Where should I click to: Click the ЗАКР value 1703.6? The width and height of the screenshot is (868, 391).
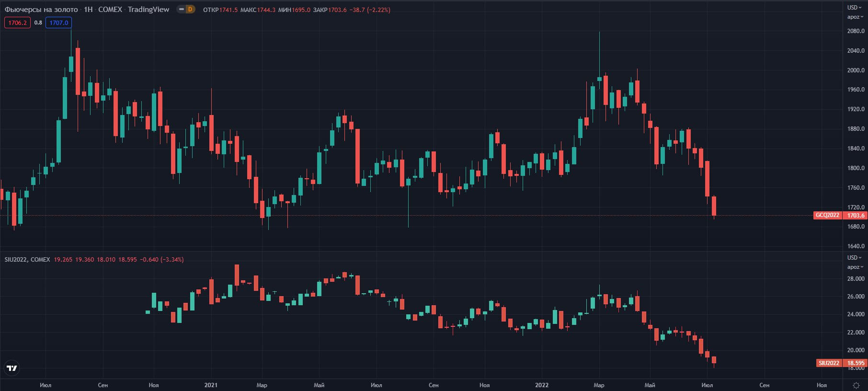[x=337, y=10]
